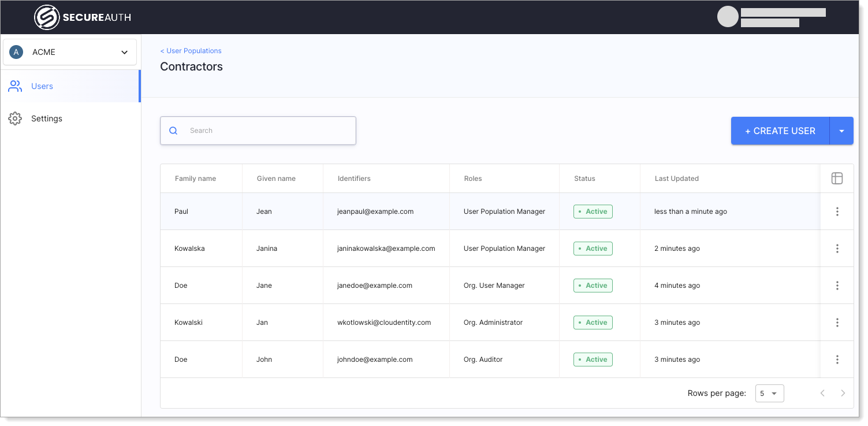The width and height of the screenshot is (868, 426).
Task: Click the ACME workspace avatar icon
Action: click(x=16, y=52)
